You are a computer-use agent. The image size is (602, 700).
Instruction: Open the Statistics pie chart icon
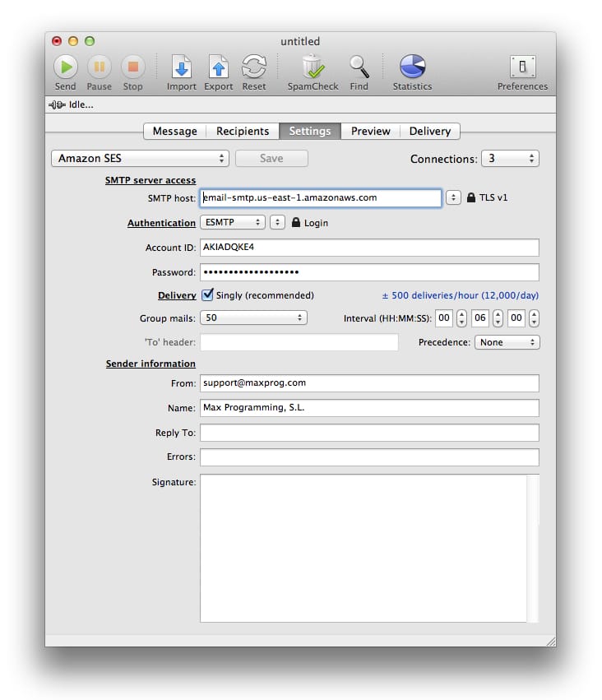click(x=412, y=67)
